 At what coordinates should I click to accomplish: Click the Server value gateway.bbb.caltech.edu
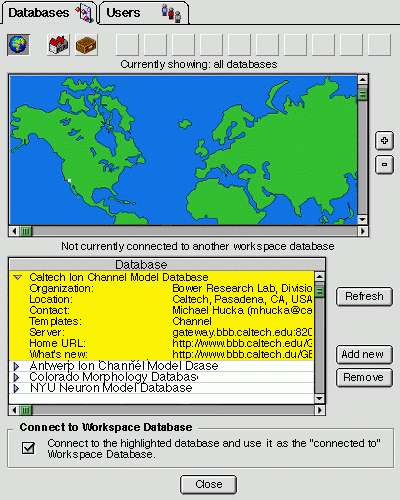pyautogui.click(x=242, y=332)
